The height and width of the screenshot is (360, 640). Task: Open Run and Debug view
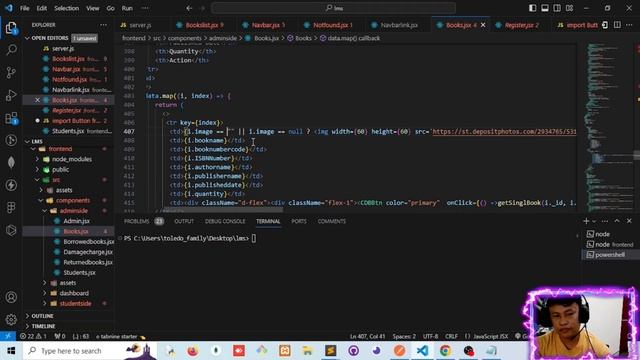pyautogui.click(x=11, y=95)
